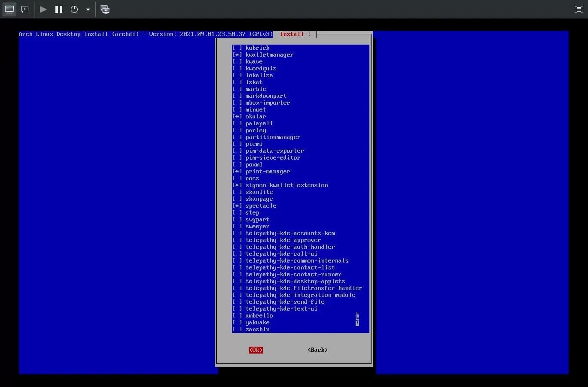Uncheck print-manager in the package list
Image resolution: width=588 pixels, height=387 pixels.
click(x=237, y=172)
